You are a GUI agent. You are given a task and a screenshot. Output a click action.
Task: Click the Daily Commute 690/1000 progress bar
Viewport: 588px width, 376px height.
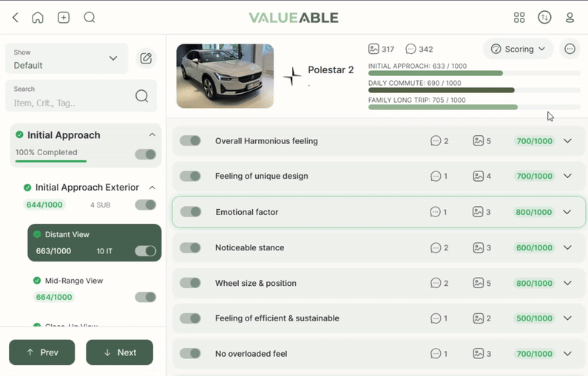(x=474, y=90)
